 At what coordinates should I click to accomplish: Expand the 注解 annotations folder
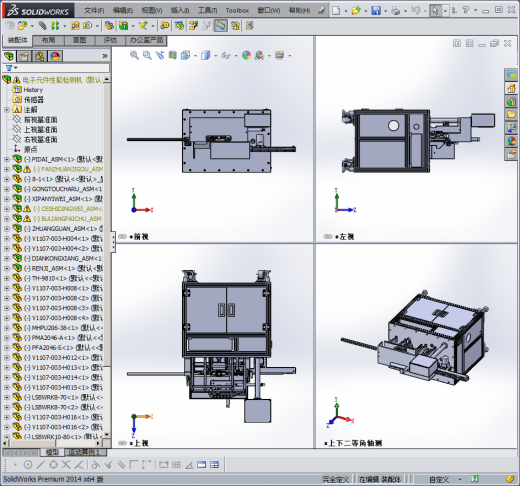pos(7,110)
